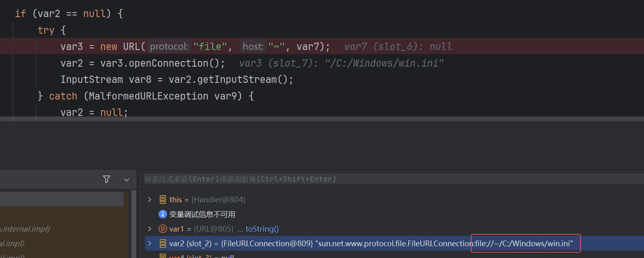The height and width of the screenshot is (258, 644).
Task: Click the 'protocol:' parameter hint in code
Action: point(169,47)
